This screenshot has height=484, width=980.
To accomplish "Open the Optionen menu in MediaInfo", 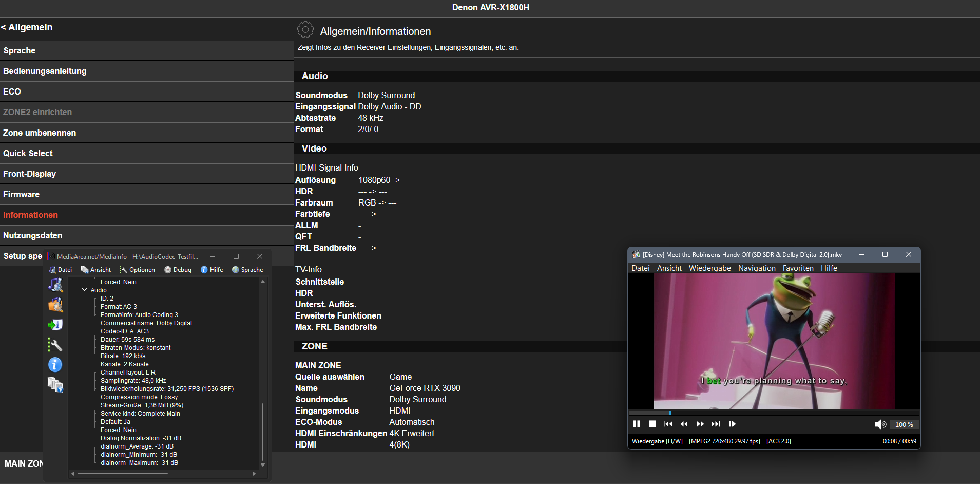I will click(137, 270).
